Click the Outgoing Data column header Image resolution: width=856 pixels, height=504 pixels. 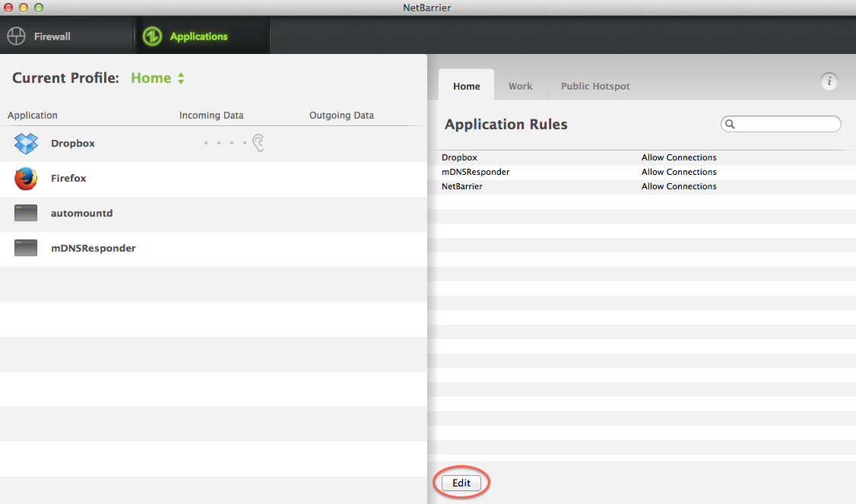[341, 116]
